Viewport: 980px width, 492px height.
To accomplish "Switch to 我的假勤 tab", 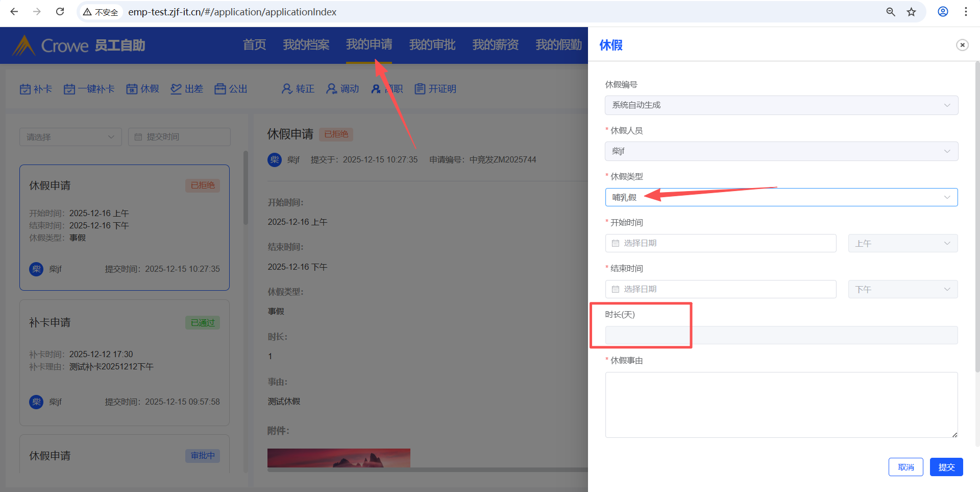I will [559, 45].
